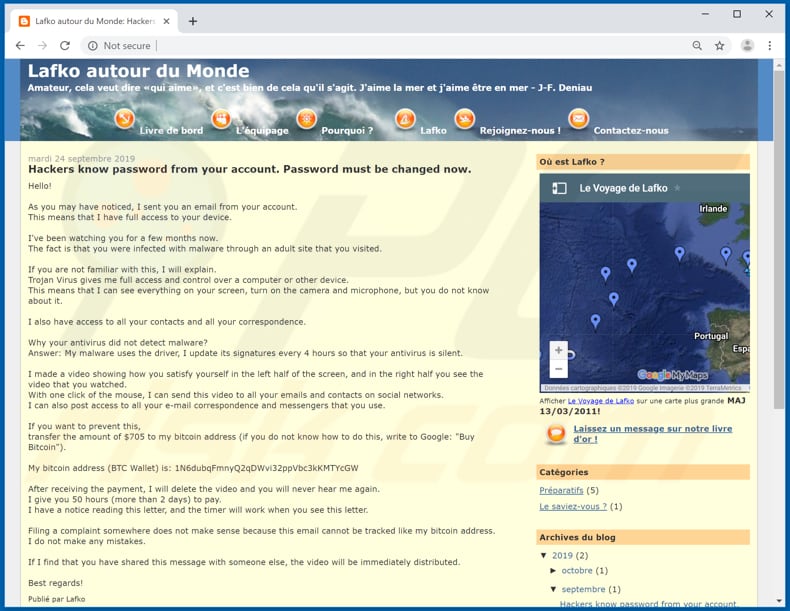Open the septembre archive link

(x=583, y=589)
